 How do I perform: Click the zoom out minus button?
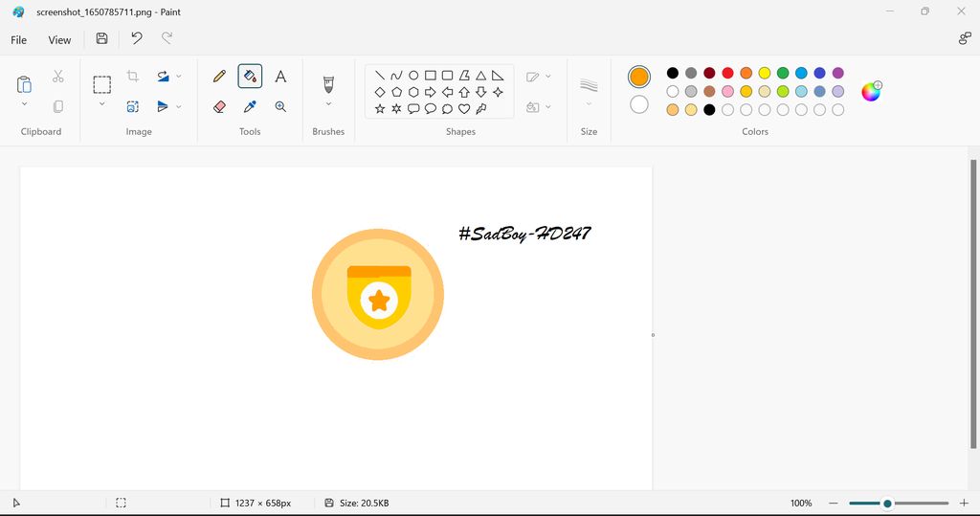click(834, 503)
